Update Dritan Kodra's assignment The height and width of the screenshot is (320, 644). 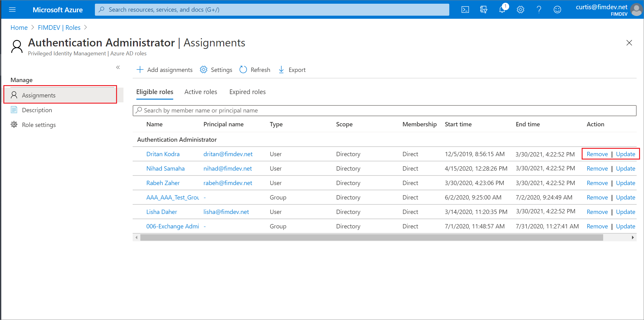coord(626,154)
